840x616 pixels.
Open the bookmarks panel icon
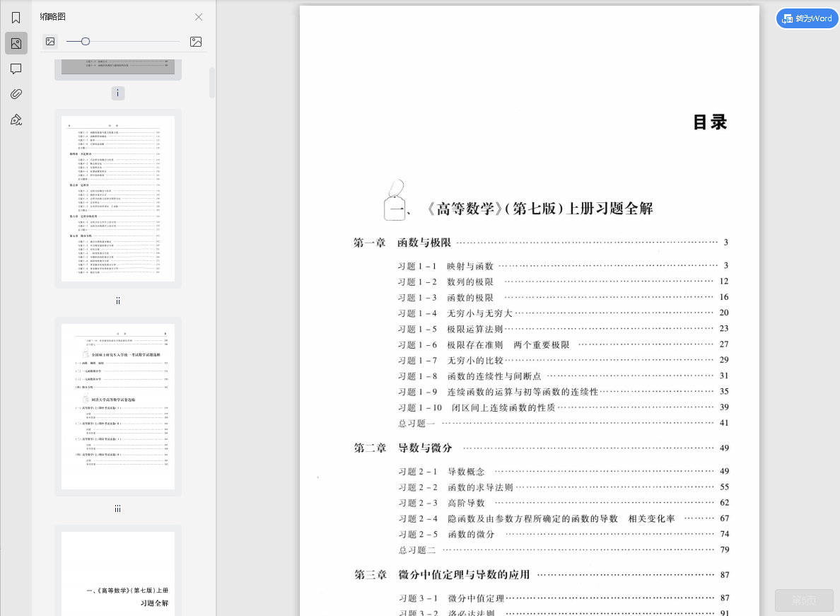(16, 18)
